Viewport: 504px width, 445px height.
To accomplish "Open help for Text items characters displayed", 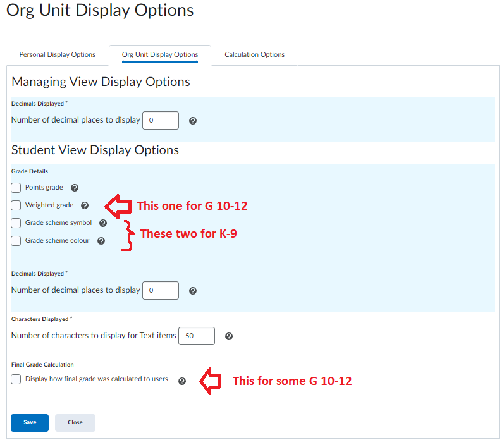I will [x=228, y=336].
